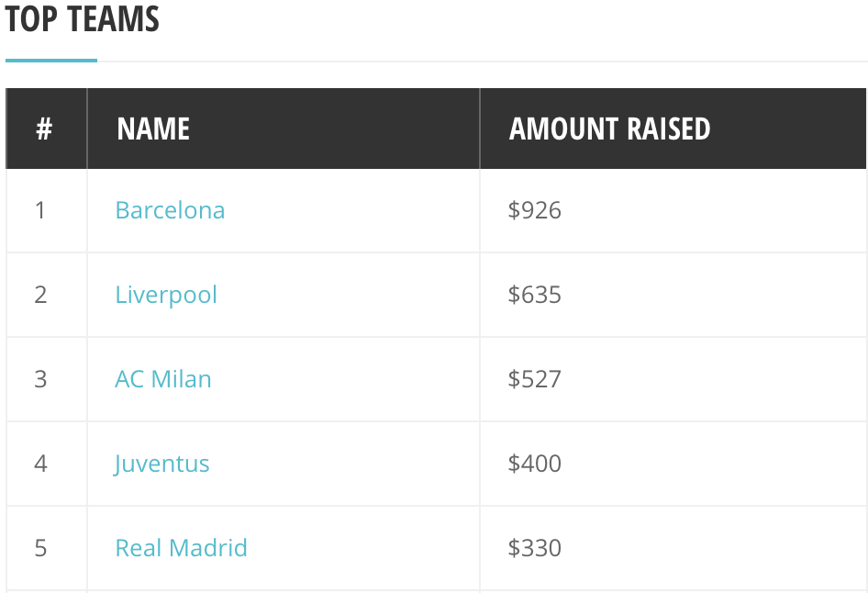Screen dimensions: 868x593
Task: Click rank number 2 cell
Action: pyautogui.click(x=47, y=295)
